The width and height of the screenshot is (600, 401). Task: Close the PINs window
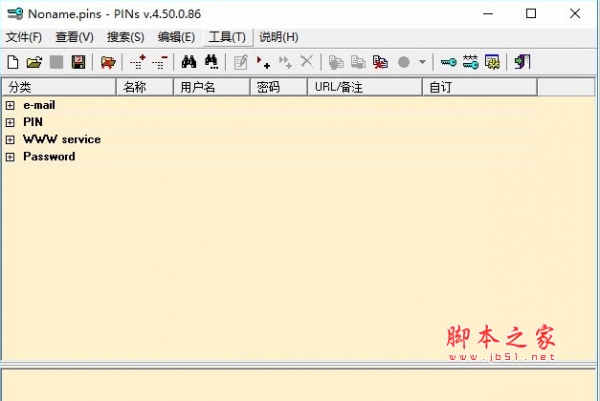575,14
